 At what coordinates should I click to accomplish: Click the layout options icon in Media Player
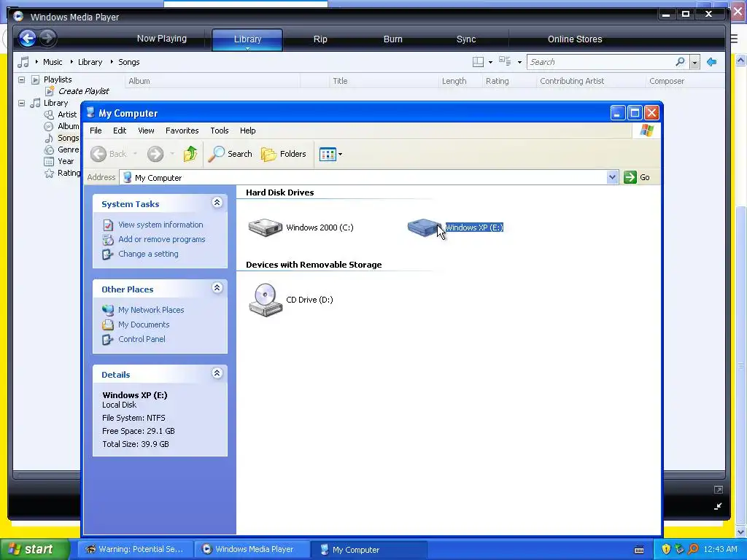[x=479, y=62]
